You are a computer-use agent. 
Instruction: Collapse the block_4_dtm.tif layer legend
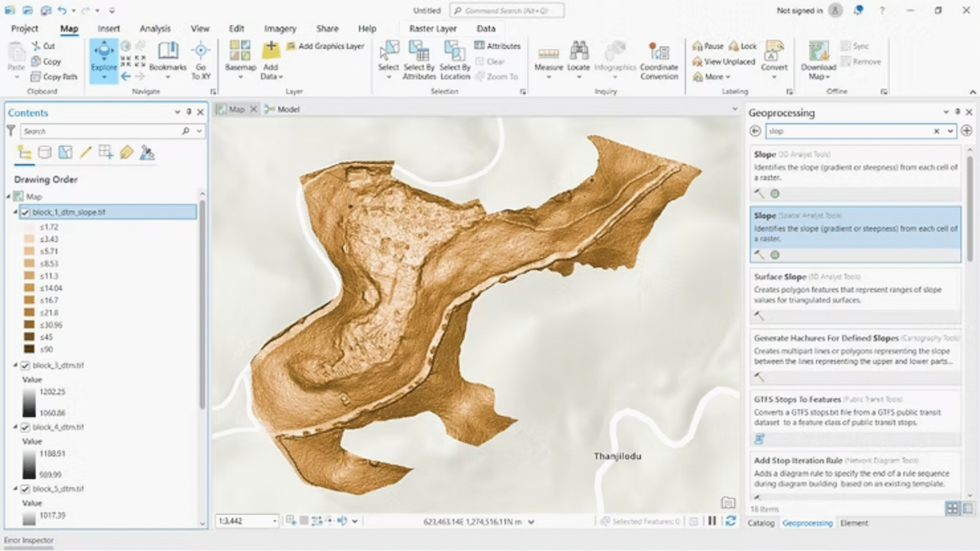pos(14,427)
